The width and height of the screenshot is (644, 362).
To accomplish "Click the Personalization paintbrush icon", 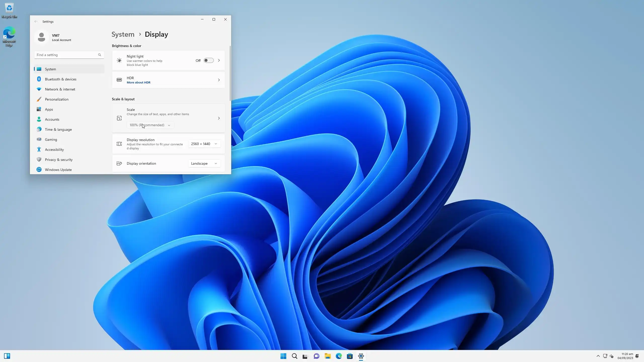I will click(39, 99).
